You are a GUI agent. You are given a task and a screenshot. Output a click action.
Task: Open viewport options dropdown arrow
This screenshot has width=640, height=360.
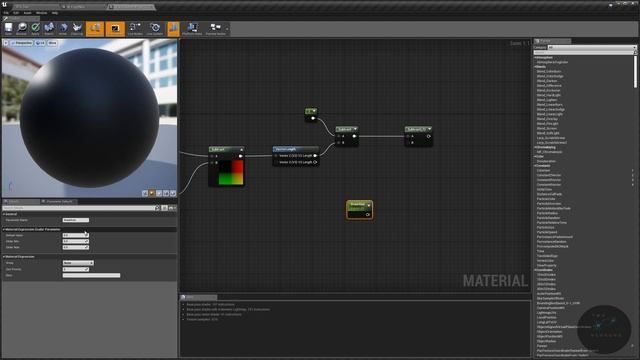pos(6,43)
